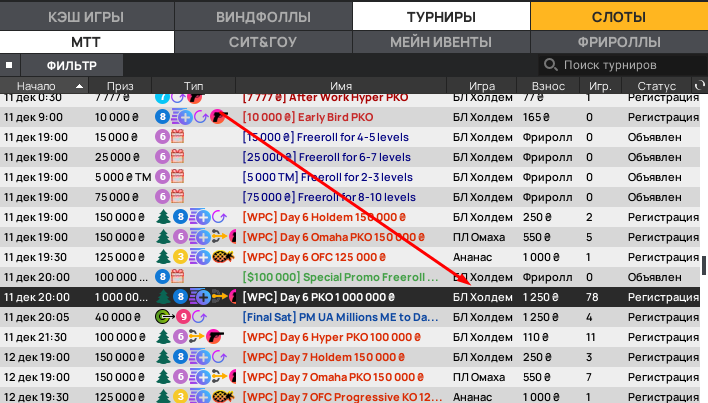
Task: Open the СИТ&ГОУ sub-tab
Action: pos(264,42)
